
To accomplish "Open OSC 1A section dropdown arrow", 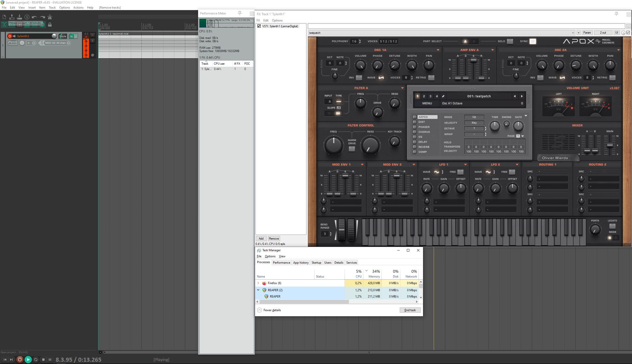I will [x=438, y=50].
